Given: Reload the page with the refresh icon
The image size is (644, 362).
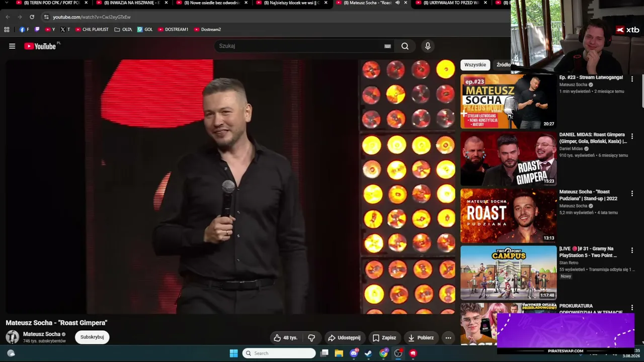Looking at the screenshot, I should (32, 17).
